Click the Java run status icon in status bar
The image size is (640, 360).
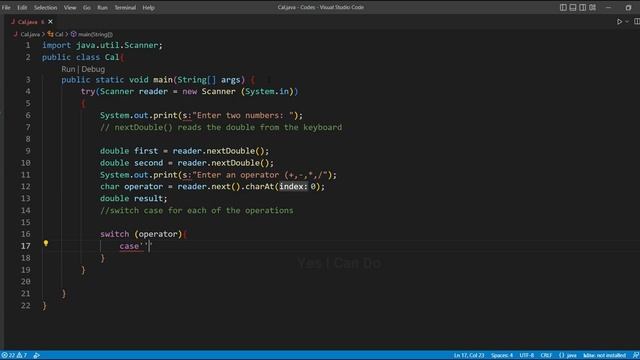point(37,356)
